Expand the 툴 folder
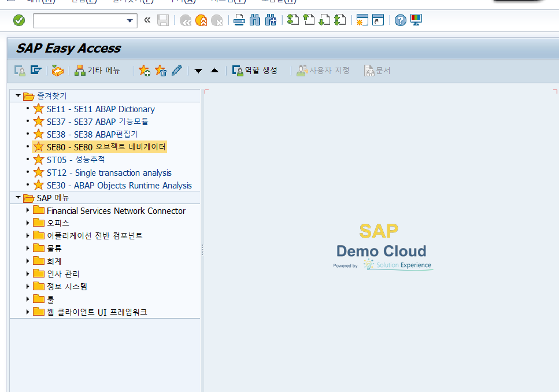 point(27,299)
